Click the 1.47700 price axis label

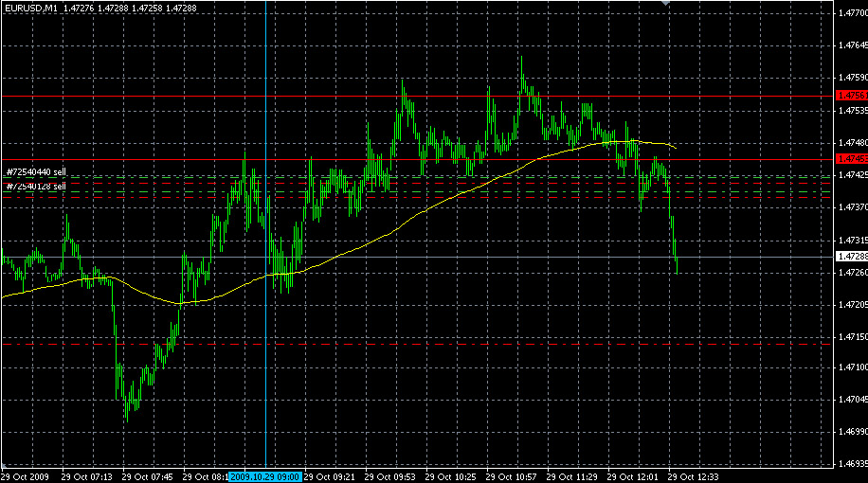(x=852, y=13)
